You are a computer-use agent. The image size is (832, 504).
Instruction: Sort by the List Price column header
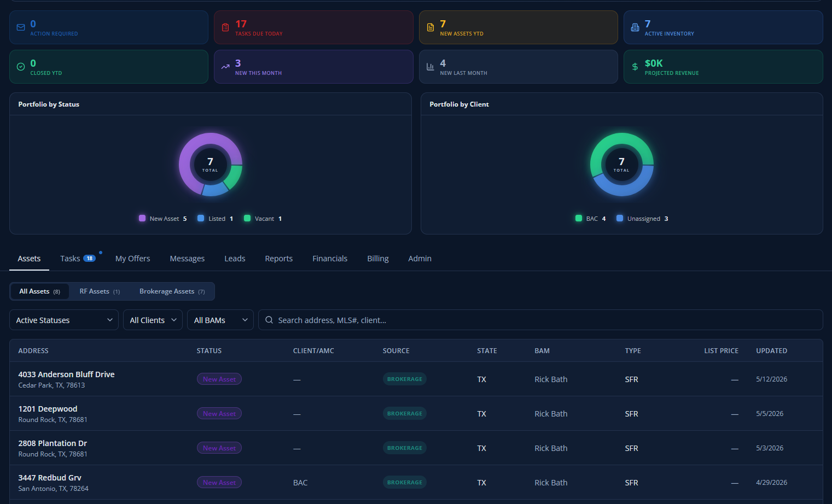[x=721, y=351]
